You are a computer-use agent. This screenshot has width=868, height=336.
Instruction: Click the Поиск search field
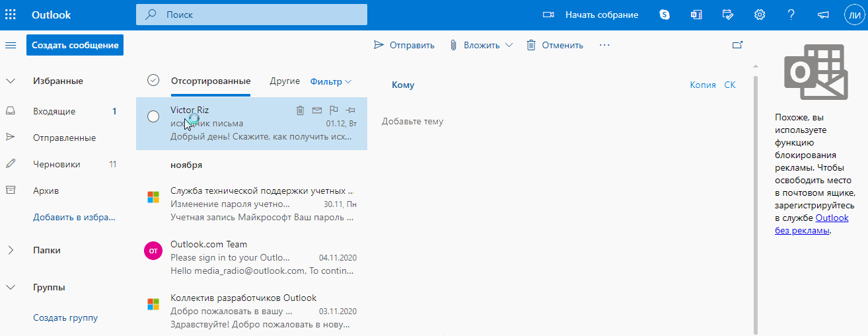point(251,15)
